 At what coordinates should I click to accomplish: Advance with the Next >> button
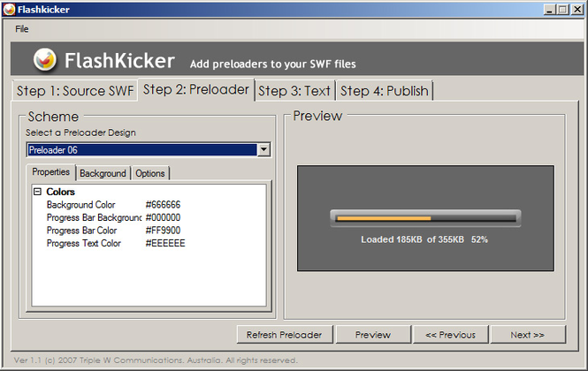528,335
